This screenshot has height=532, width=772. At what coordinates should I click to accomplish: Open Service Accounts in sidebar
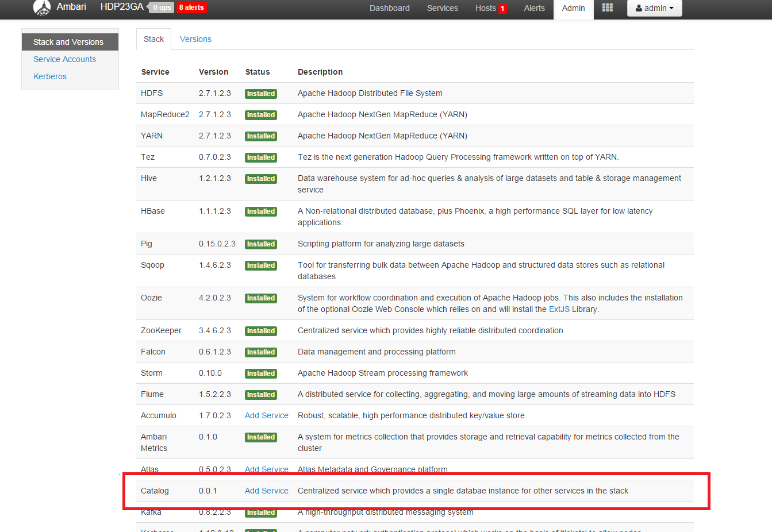64,59
